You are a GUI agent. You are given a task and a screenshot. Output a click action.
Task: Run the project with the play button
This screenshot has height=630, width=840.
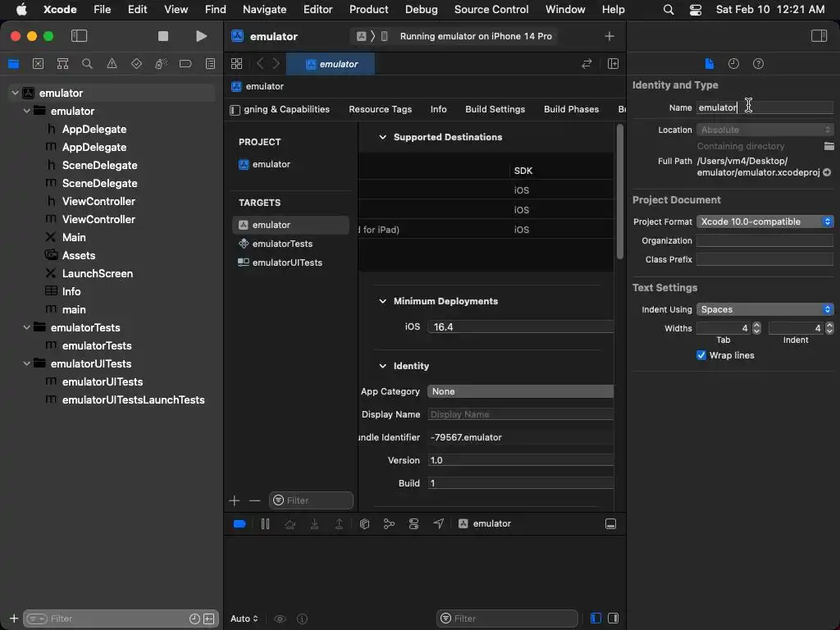coord(201,36)
